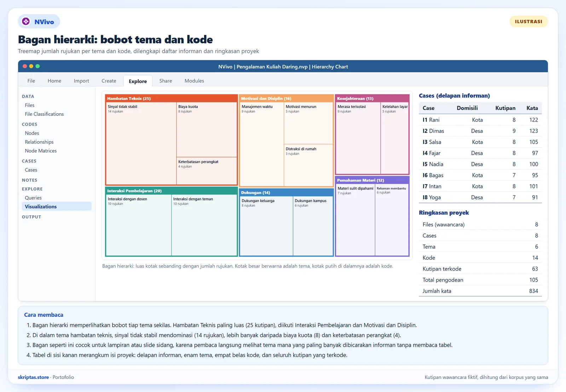Click the NVivo logo icon
Screen dimensions: 566x392
(x=26, y=22)
